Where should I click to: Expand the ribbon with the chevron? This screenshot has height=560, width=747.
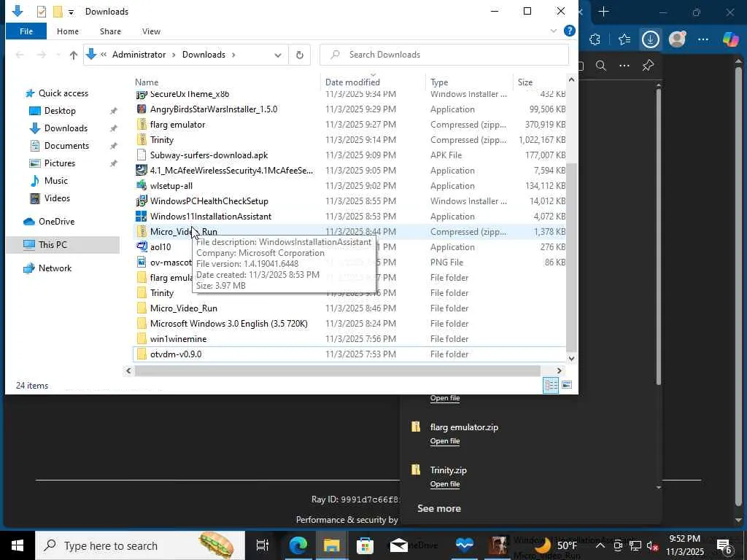coord(553,31)
